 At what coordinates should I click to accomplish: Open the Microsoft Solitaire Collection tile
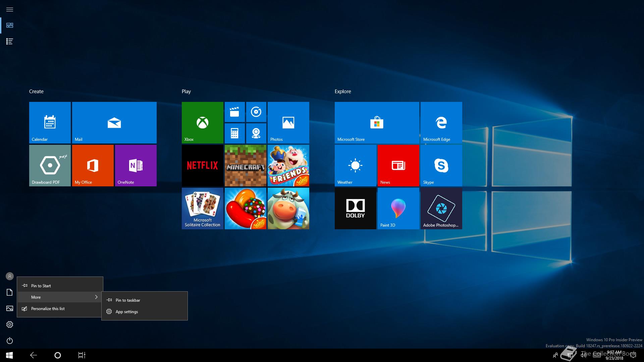[x=203, y=208]
